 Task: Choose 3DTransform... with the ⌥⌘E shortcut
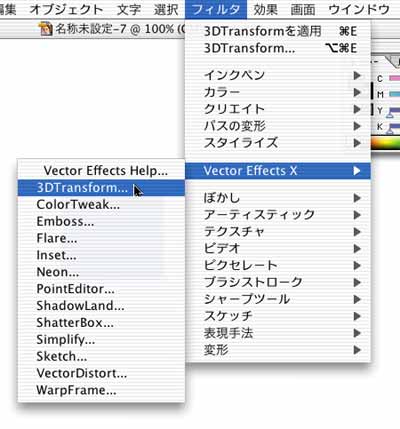[x=278, y=48]
